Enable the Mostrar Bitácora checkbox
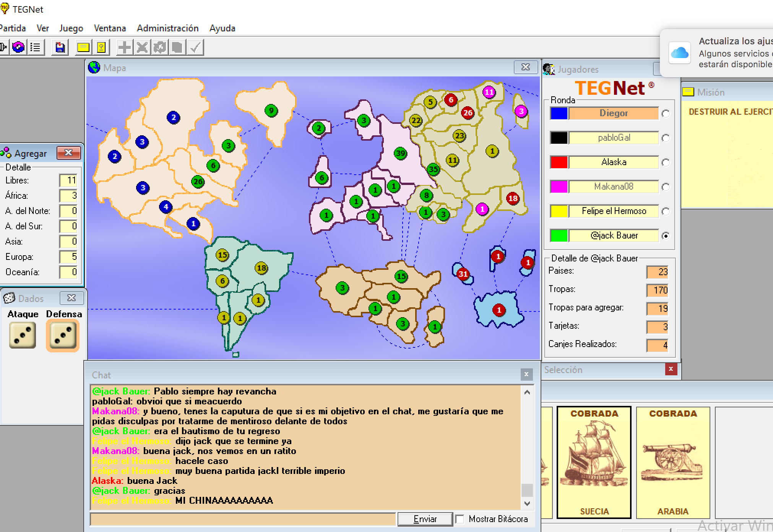The width and height of the screenshot is (773, 532). point(460,519)
